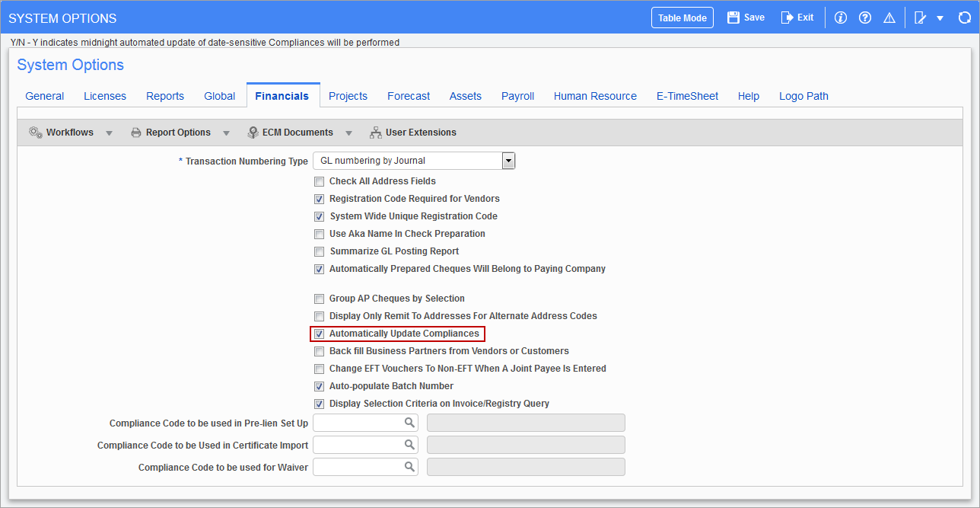980x508 pixels.
Task: Click the Table Mode button
Action: click(x=682, y=17)
